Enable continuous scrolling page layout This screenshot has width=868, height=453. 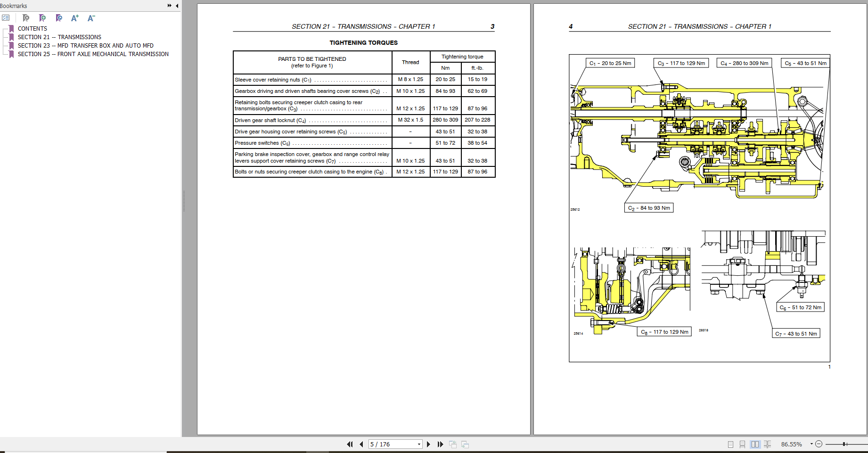coord(743,444)
